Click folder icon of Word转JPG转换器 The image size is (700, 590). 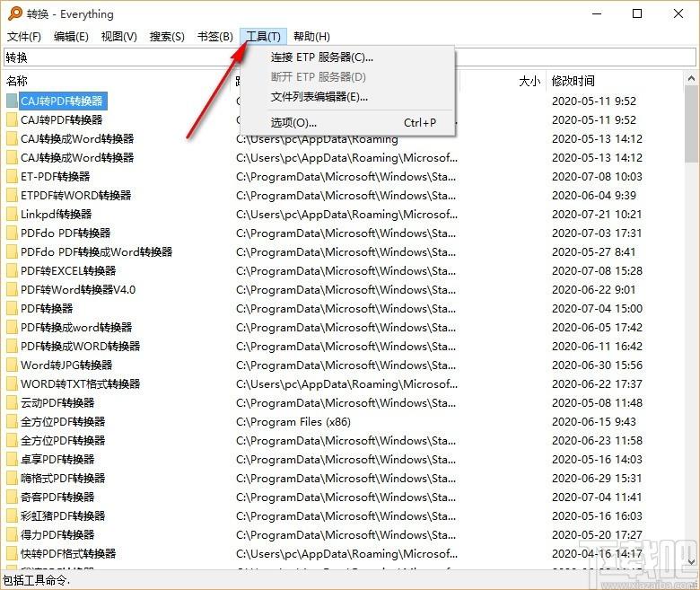click(x=12, y=365)
